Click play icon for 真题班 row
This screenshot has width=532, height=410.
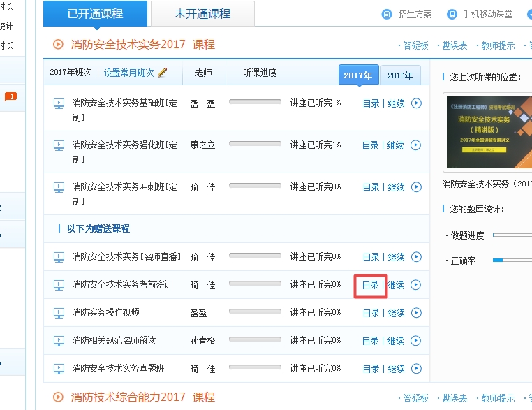(x=416, y=369)
